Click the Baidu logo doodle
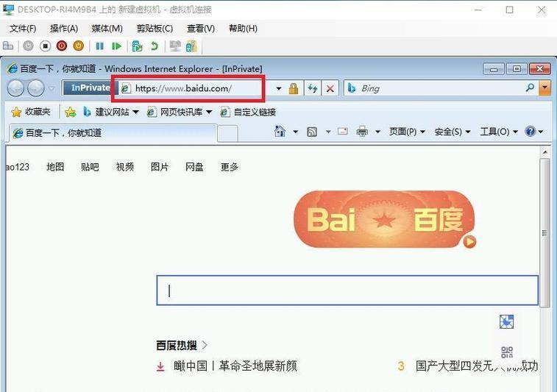 (x=383, y=219)
